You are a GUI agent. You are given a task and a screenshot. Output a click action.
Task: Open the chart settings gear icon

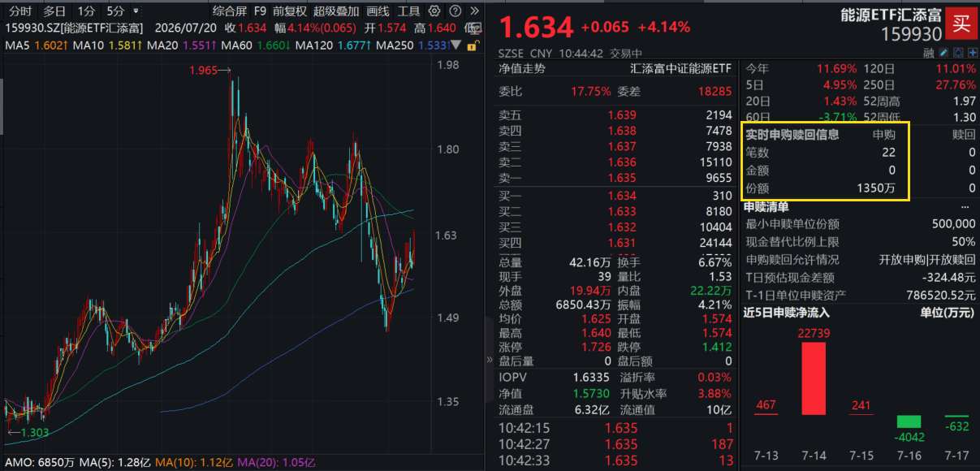point(434,11)
